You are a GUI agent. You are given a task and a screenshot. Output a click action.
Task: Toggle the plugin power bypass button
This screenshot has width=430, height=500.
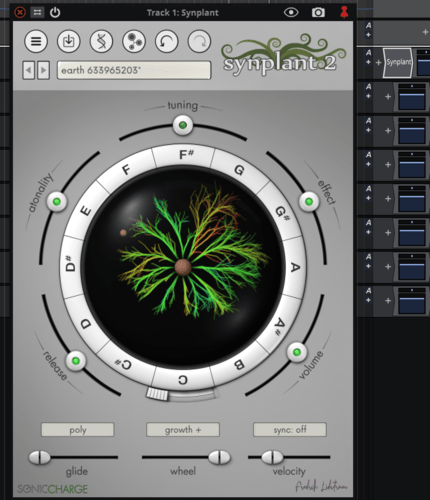[x=55, y=13]
